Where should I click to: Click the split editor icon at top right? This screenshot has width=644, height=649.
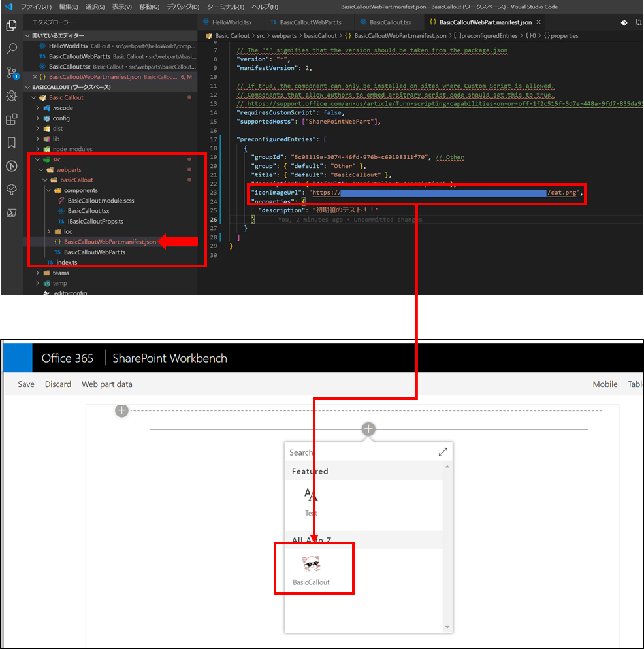pyautogui.click(x=638, y=22)
